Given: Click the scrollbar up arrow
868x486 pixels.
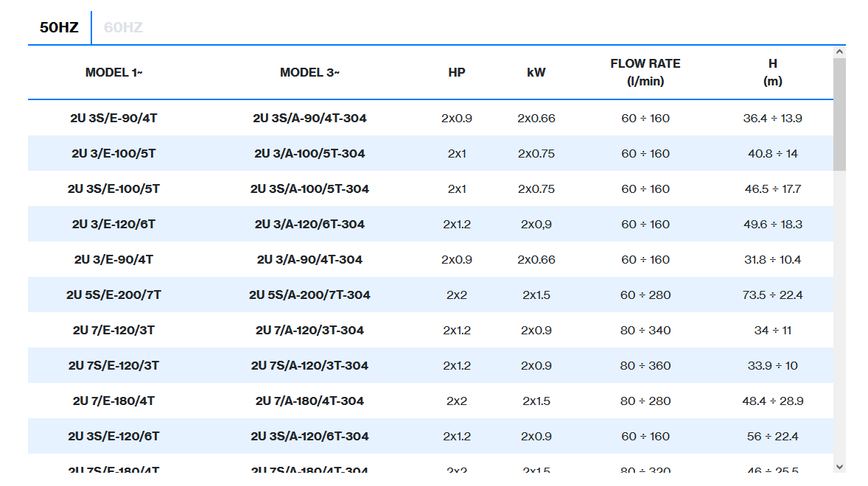Looking at the screenshot, I should (839, 52).
